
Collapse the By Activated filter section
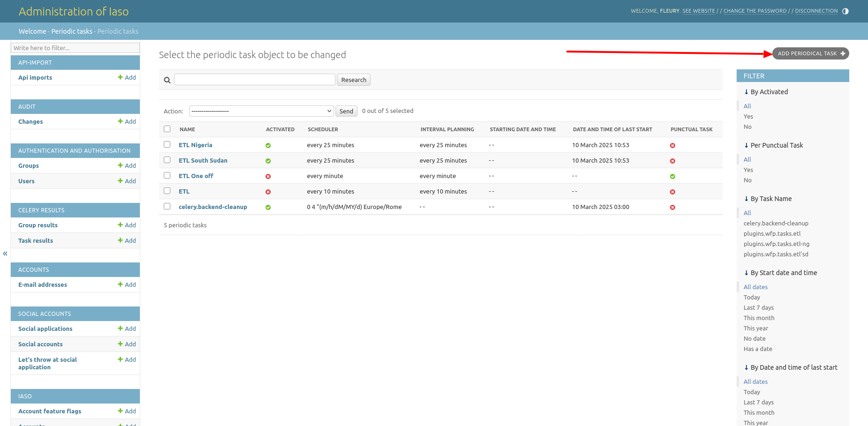coord(766,92)
